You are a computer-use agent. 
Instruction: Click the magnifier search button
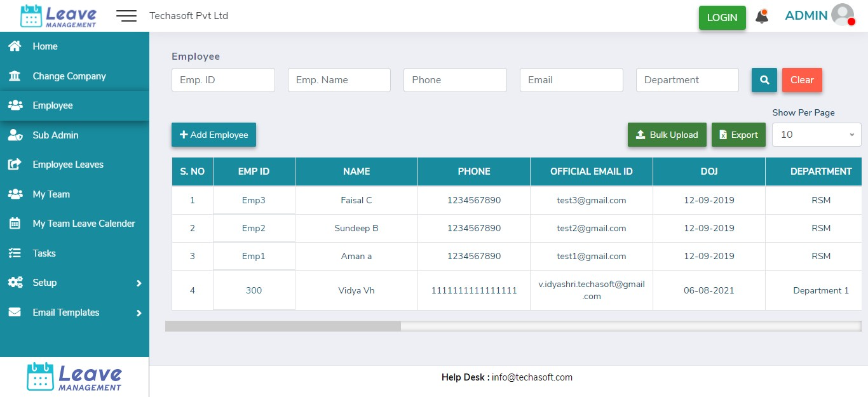click(764, 80)
